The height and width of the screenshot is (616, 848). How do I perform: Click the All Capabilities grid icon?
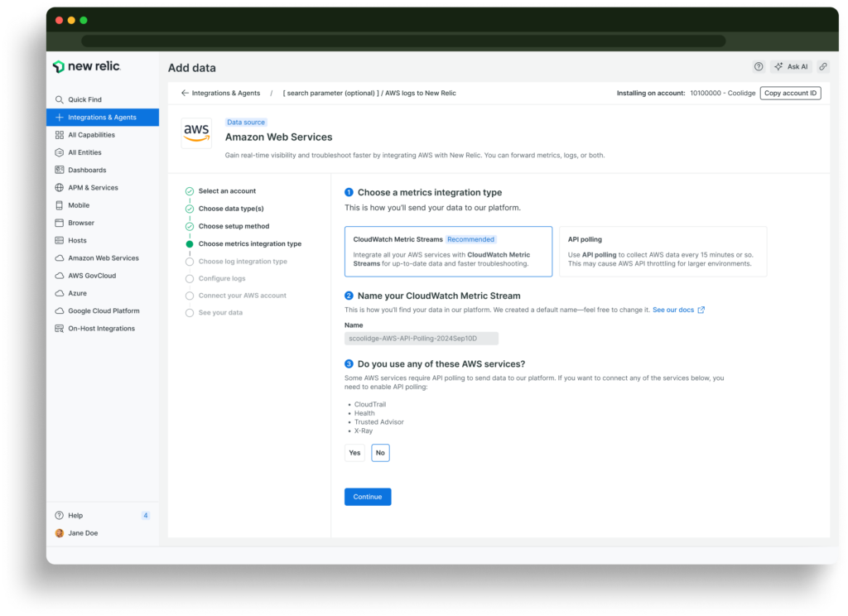(x=60, y=135)
